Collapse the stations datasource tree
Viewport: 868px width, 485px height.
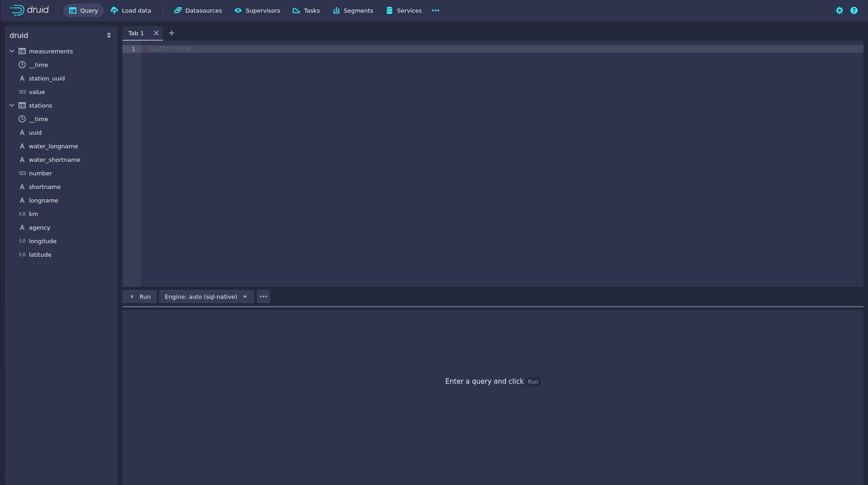(12, 105)
